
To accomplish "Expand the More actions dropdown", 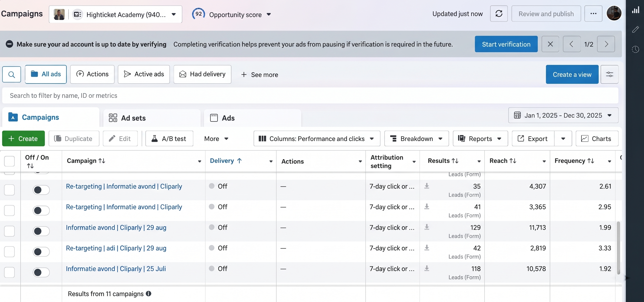I will pyautogui.click(x=216, y=138).
